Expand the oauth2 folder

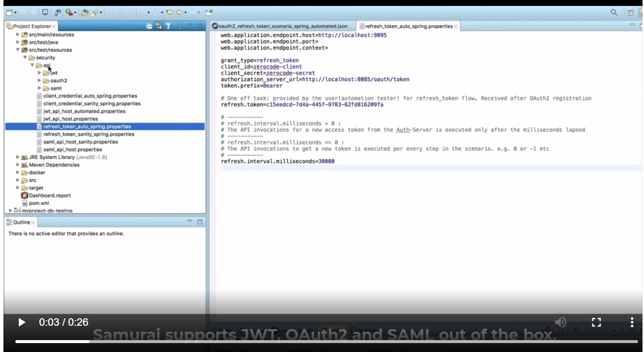(39, 80)
